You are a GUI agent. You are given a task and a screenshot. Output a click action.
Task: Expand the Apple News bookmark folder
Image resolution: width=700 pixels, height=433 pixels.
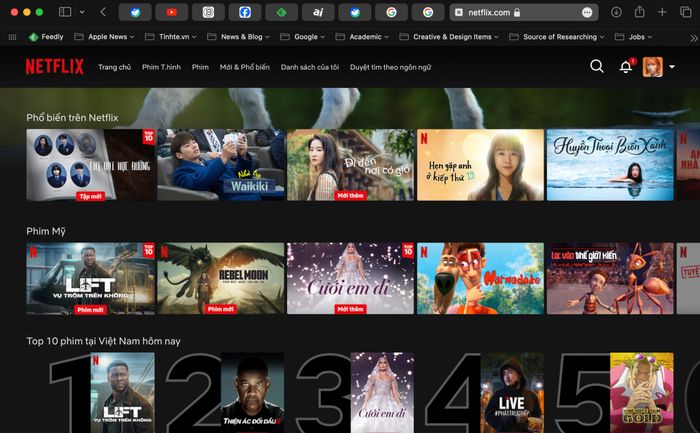[x=104, y=37]
